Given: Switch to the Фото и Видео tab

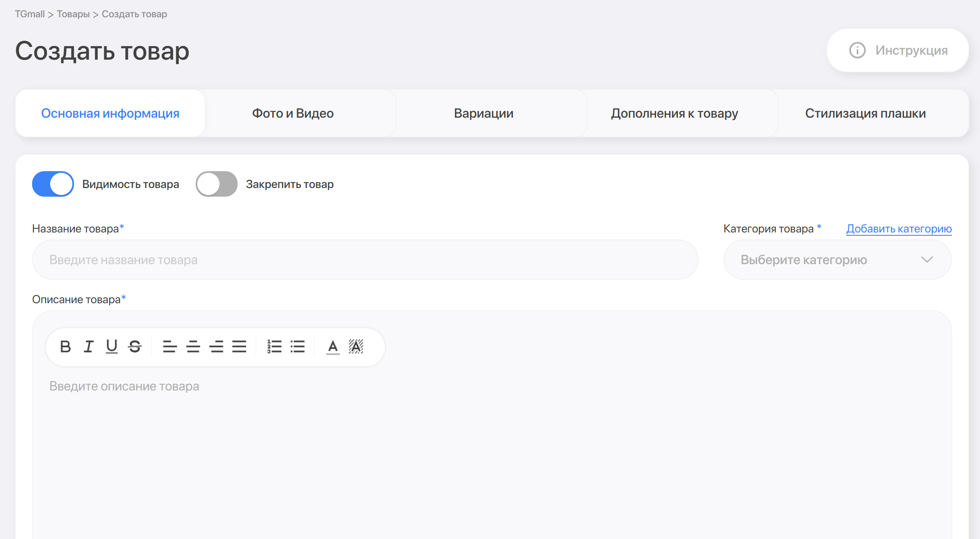Looking at the screenshot, I should 293,113.
